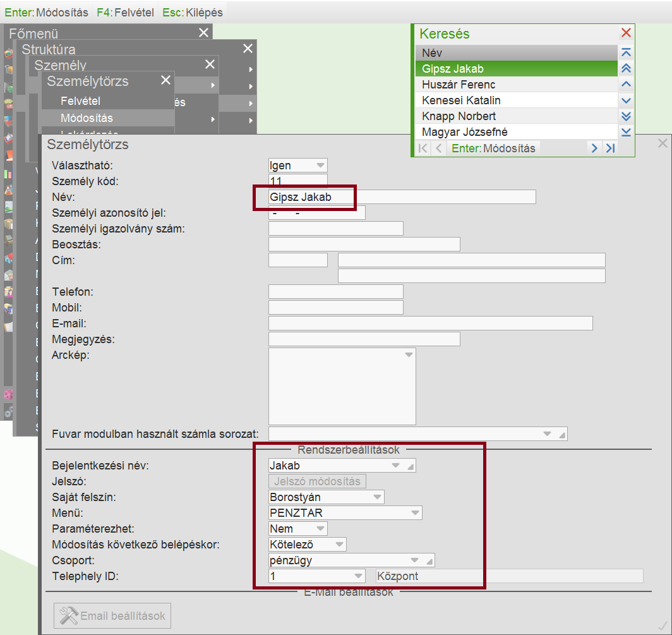This screenshot has width=672, height=635.
Task: Close the Főmenü window
Action: pyautogui.click(x=203, y=33)
